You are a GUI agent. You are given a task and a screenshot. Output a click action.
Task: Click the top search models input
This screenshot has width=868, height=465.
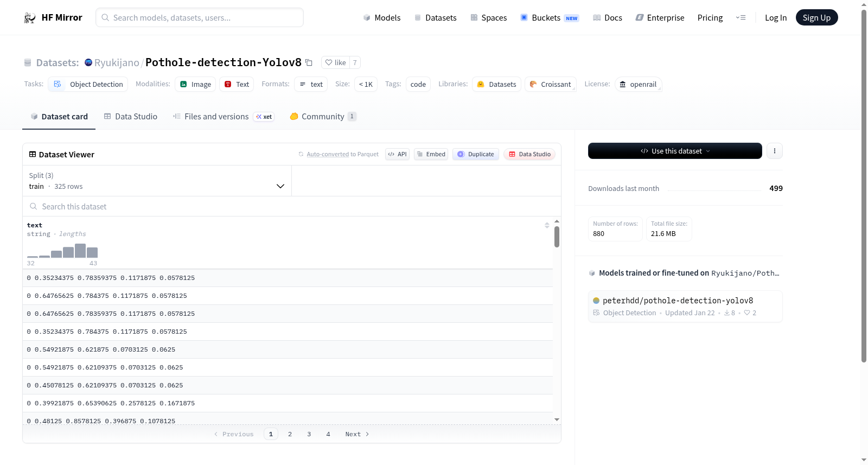click(200, 17)
